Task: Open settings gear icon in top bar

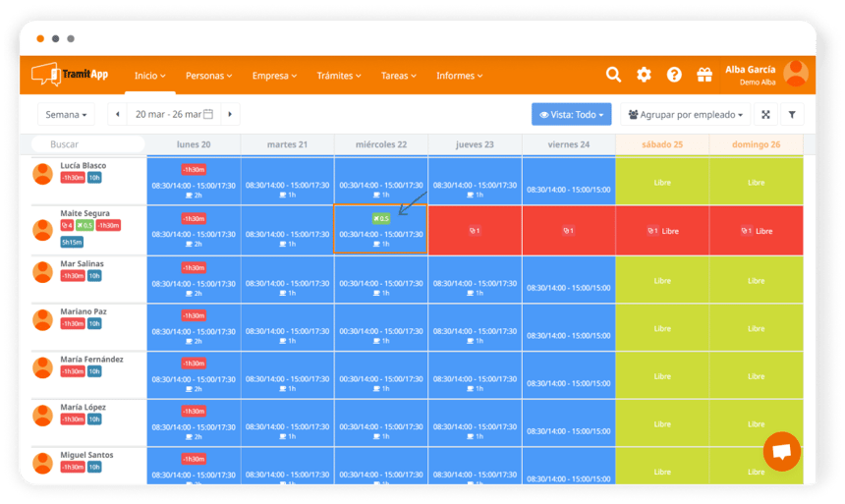Action: pos(644,75)
